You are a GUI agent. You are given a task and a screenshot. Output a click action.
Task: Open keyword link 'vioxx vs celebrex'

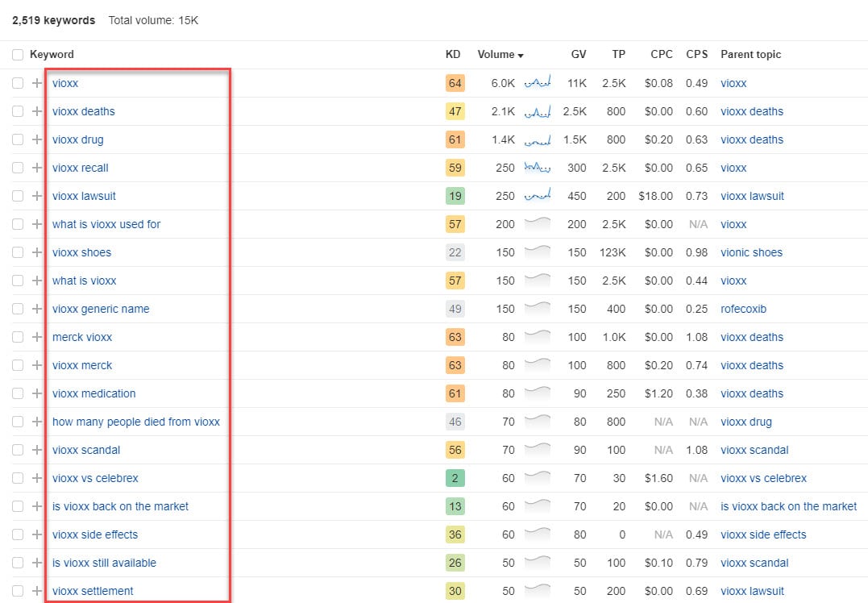click(x=95, y=478)
